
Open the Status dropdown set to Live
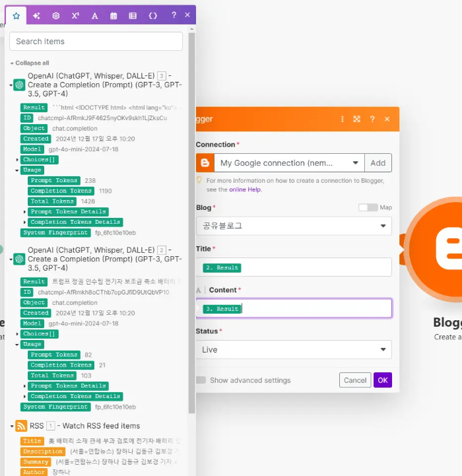tap(294, 350)
